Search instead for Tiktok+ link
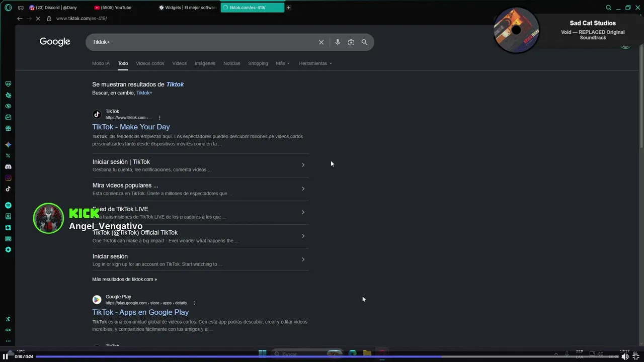This screenshot has height=362, width=644. [x=144, y=93]
